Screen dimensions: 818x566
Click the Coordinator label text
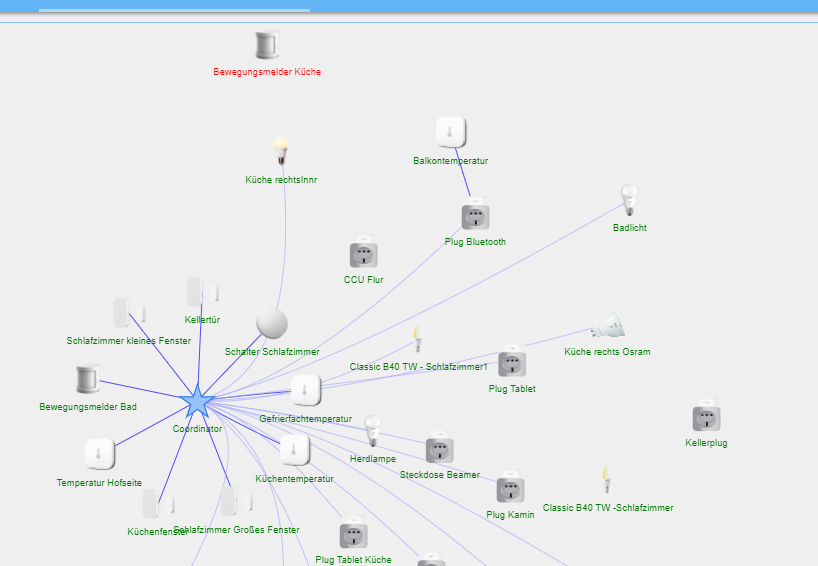197,429
